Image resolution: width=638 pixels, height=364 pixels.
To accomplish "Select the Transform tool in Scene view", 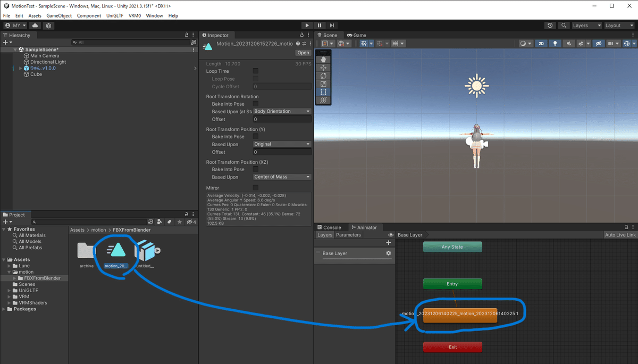I will (323, 100).
